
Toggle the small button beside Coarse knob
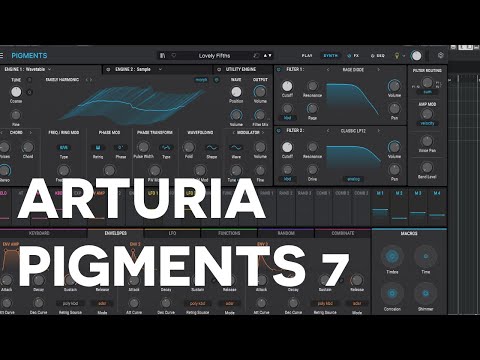[x=29, y=92]
